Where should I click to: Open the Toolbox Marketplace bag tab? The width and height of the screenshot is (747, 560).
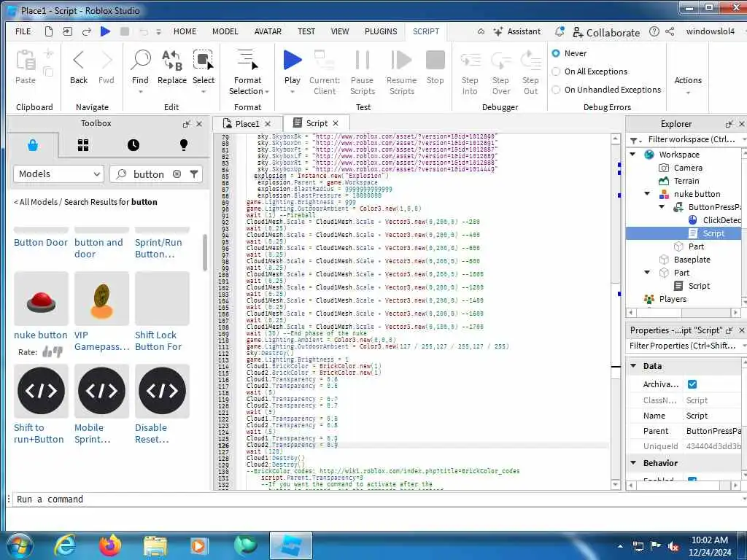(x=32, y=145)
